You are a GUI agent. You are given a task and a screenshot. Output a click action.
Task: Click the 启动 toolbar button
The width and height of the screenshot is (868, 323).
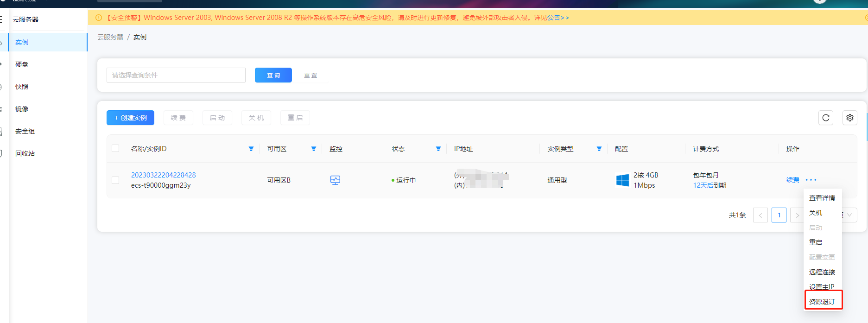(217, 118)
